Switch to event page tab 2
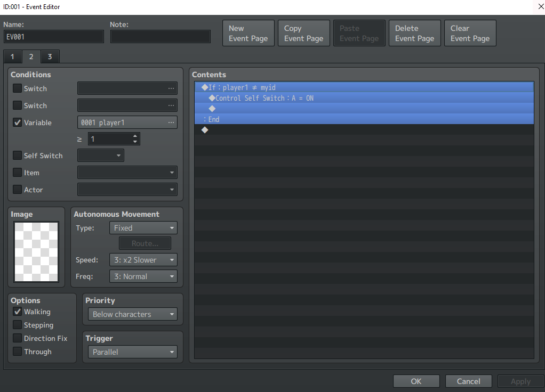Screen dimensions: 545x392 pos(31,56)
